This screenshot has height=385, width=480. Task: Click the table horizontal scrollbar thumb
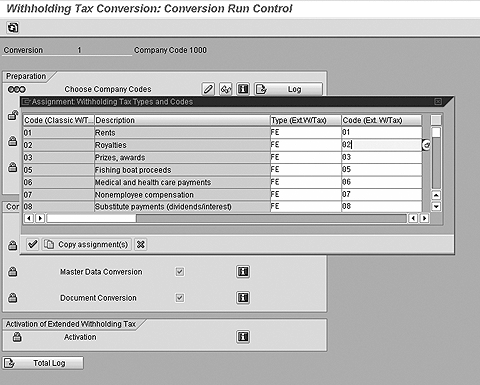pos(91,218)
